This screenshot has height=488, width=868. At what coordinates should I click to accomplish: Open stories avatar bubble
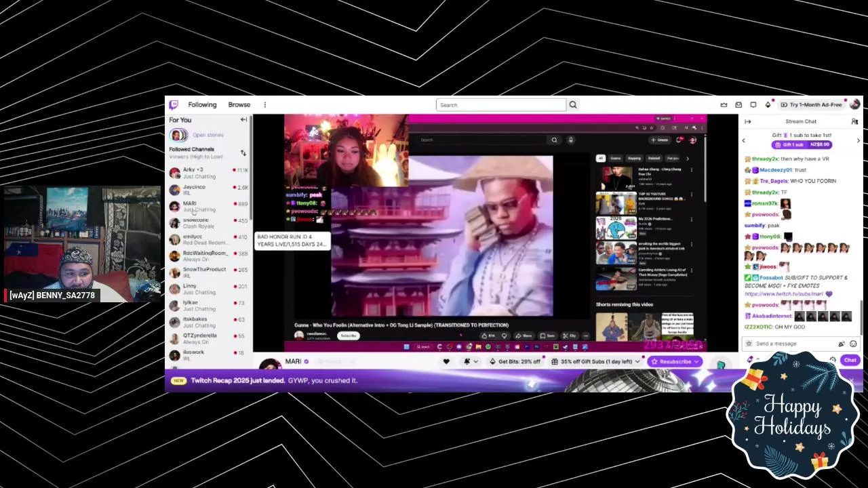[178, 135]
